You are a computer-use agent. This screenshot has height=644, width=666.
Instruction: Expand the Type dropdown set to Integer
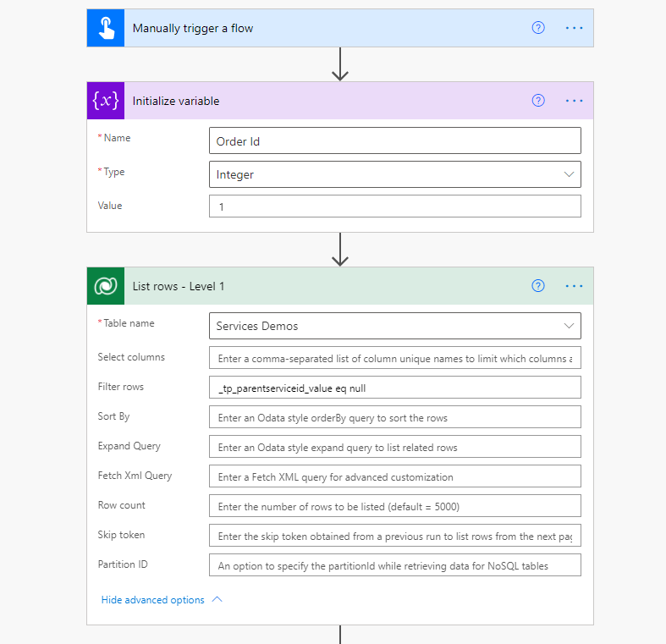[568, 174]
